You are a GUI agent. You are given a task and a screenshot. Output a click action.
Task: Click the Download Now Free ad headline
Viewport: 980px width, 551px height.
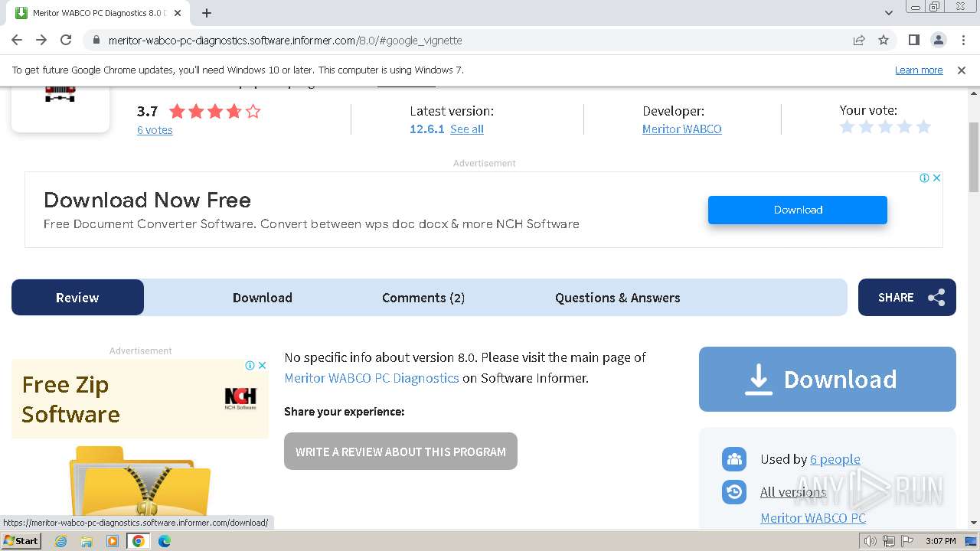pyautogui.click(x=147, y=201)
